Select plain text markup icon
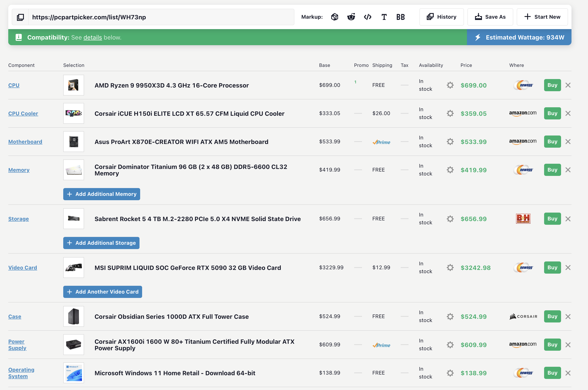 [384, 17]
